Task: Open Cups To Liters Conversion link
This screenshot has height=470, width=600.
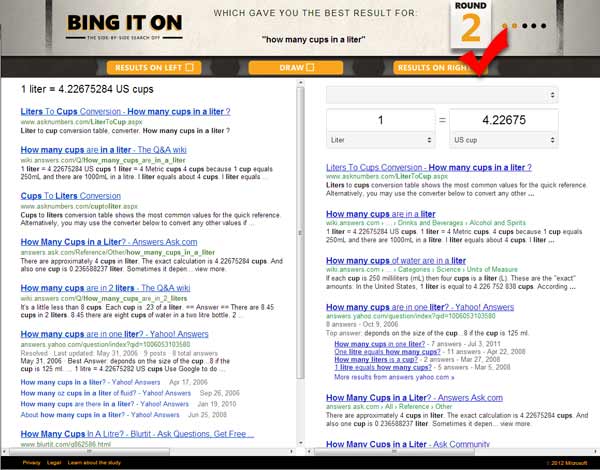Action: click(71, 196)
